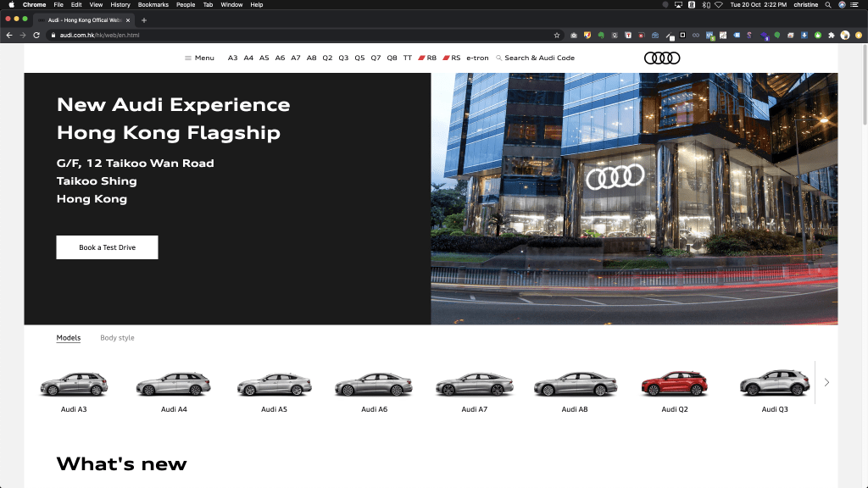Open the Chrome extensions puzzle icon
Viewport: 868px width, 488px height.
click(x=832, y=35)
